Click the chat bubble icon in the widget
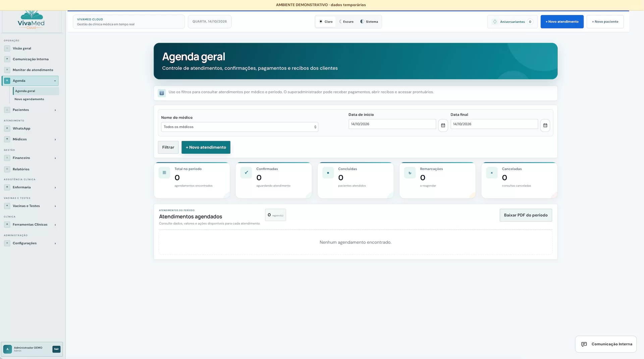 pyautogui.click(x=584, y=344)
